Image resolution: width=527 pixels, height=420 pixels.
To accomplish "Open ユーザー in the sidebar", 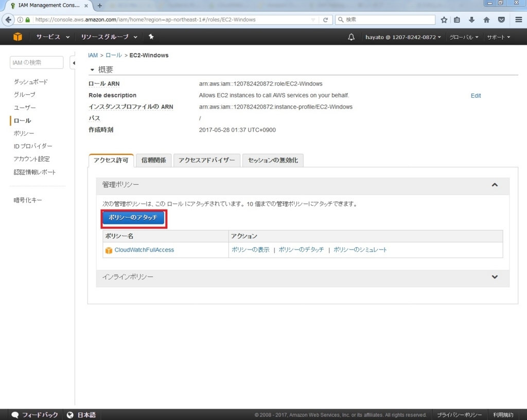I will tap(25, 108).
